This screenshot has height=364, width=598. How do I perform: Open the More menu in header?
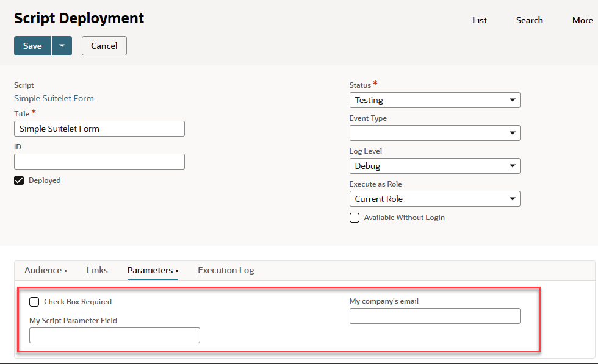582,20
